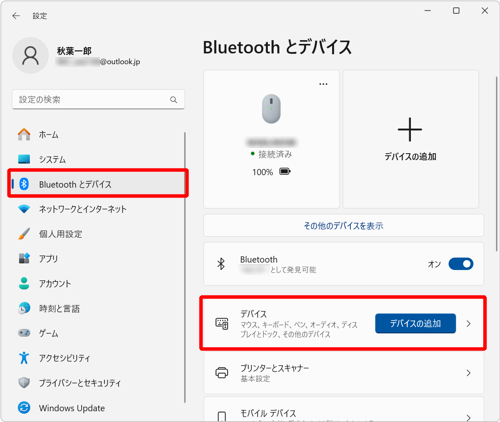Go back with the arrow icon
This screenshot has height=422, width=500.
(x=16, y=16)
